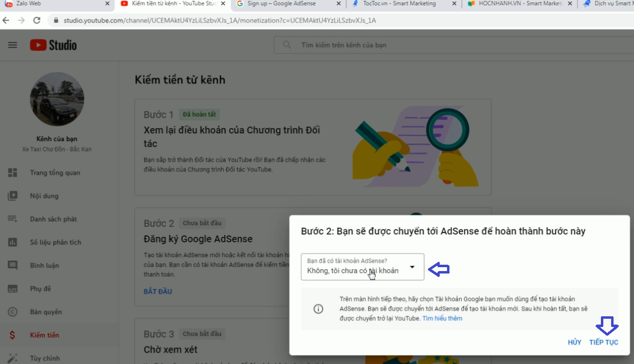Image resolution: width=634 pixels, height=364 pixels.
Task: Open Trang tổng quan dashboard icon
Action: (13, 173)
